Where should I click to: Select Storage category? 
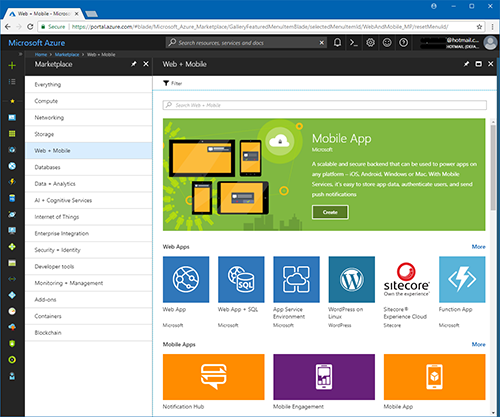(x=89, y=134)
